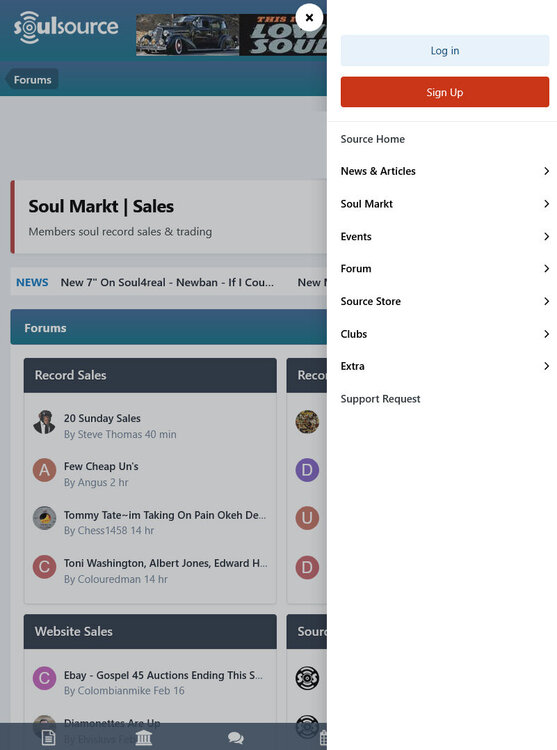Click the Angus author name
557x750 pixels.
[92, 483]
